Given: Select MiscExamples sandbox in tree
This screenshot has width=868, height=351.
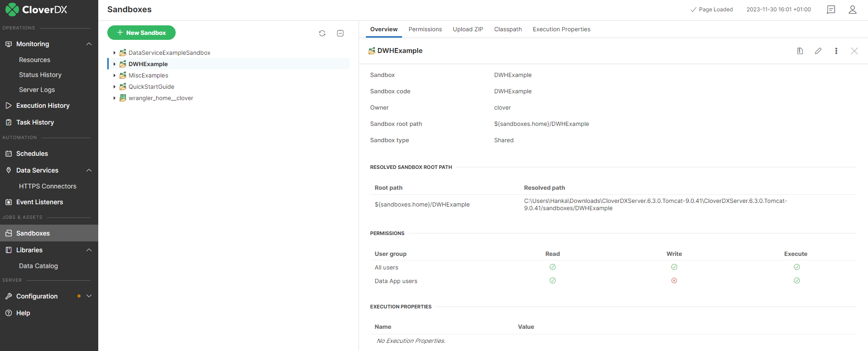Looking at the screenshot, I should 148,76.
